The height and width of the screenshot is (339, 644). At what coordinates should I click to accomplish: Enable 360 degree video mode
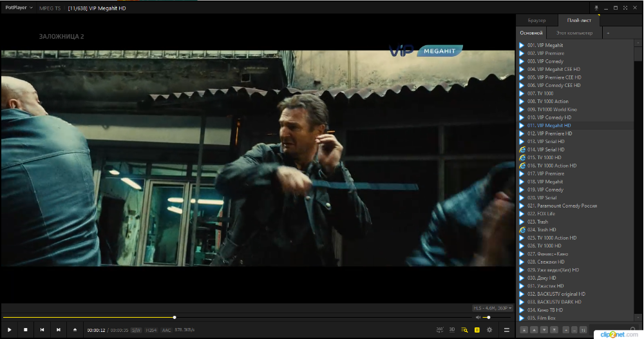click(x=439, y=329)
